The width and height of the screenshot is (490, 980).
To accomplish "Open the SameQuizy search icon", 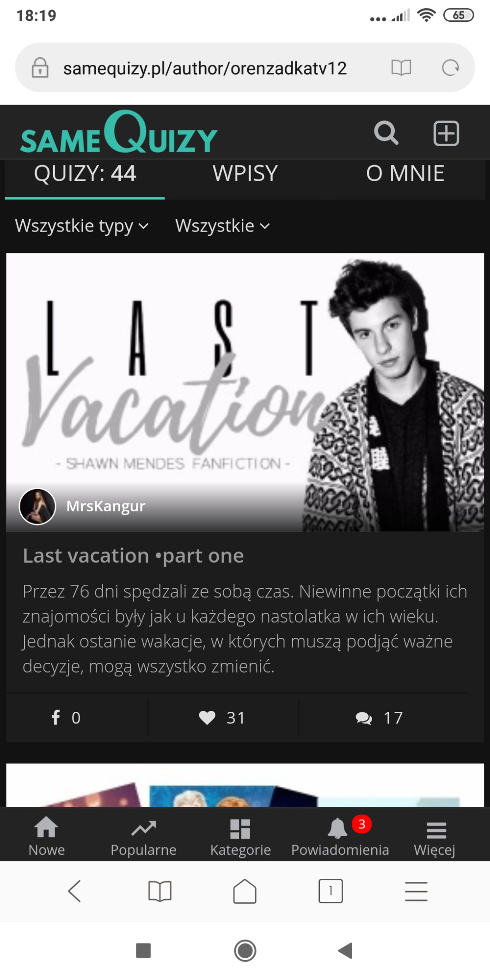I will pyautogui.click(x=386, y=134).
